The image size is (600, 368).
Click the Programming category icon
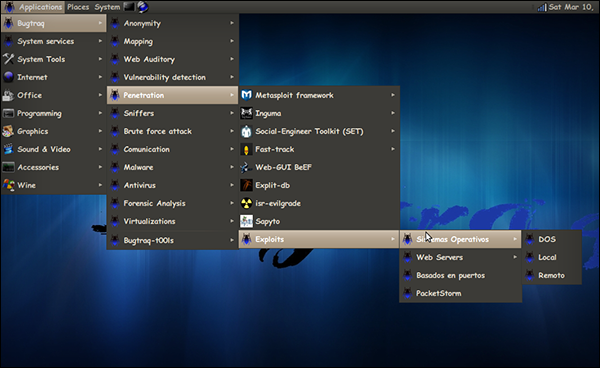(8, 113)
